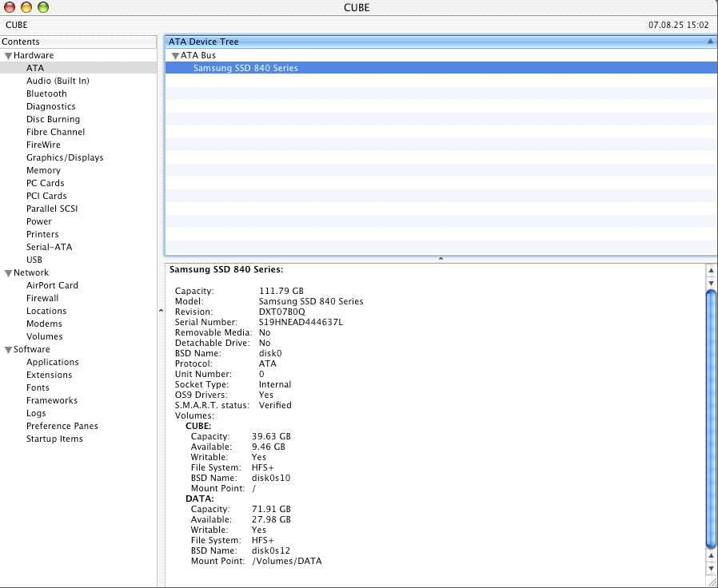Click the Contents column header

(78, 42)
